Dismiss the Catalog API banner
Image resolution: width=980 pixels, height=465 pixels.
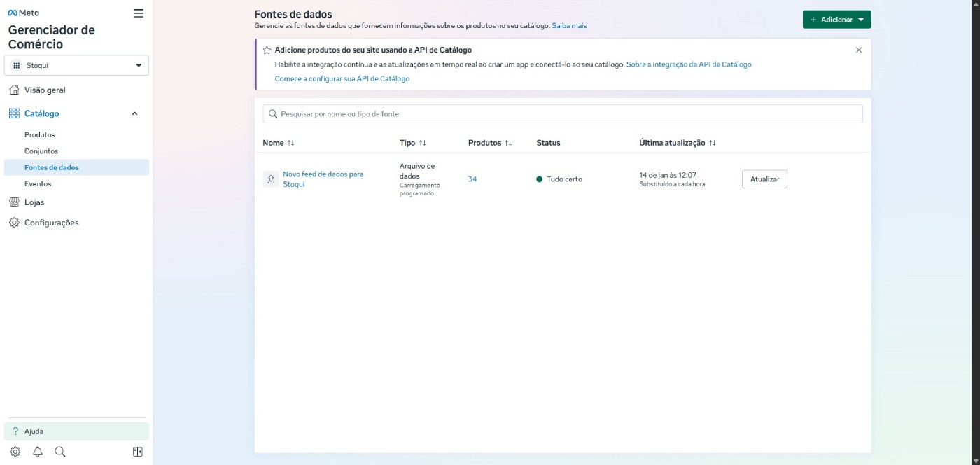(859, 50)
